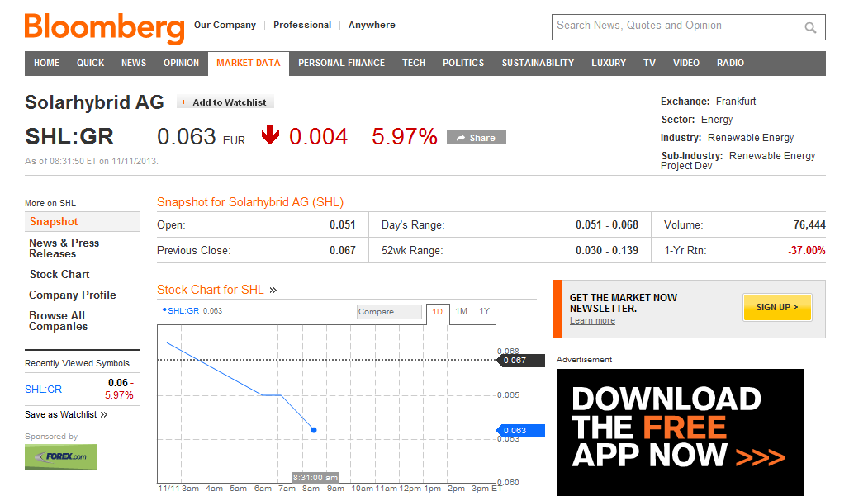Viewport: 868px width, 496px height.
Task: Click SHL:GR recently viewed symbol
Action: pos(43,390)
